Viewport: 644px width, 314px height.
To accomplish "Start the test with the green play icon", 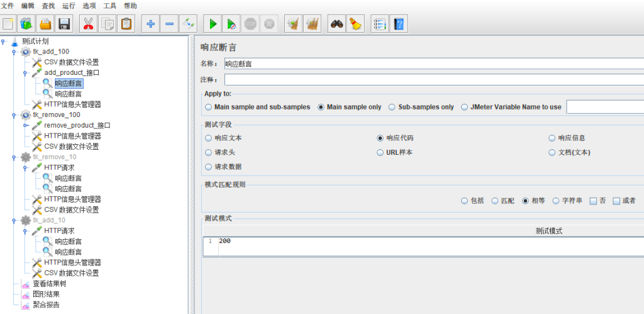I will point(213,24).
